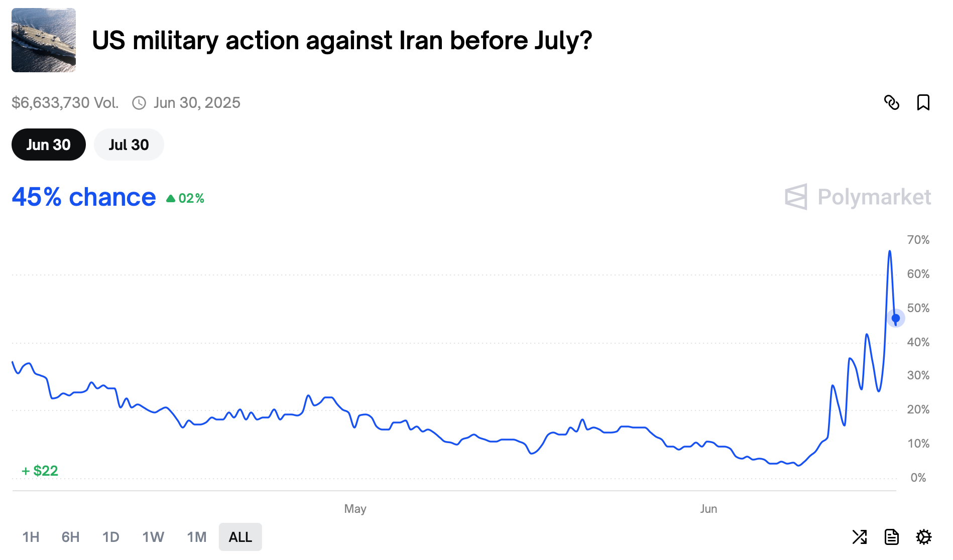Keep the Jun 30 outcome selected

coord(48,145)
